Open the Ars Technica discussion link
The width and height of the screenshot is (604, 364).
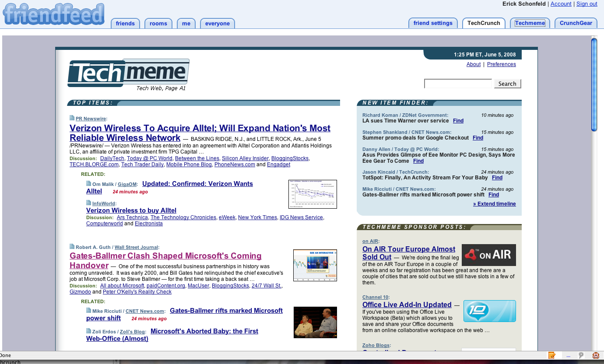pyautogui.click(x=132, y=217)
